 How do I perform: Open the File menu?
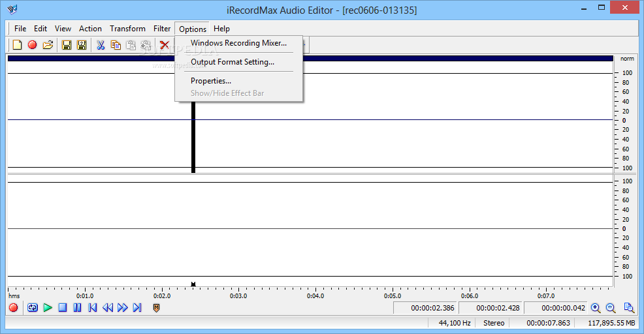pos(20,29)
